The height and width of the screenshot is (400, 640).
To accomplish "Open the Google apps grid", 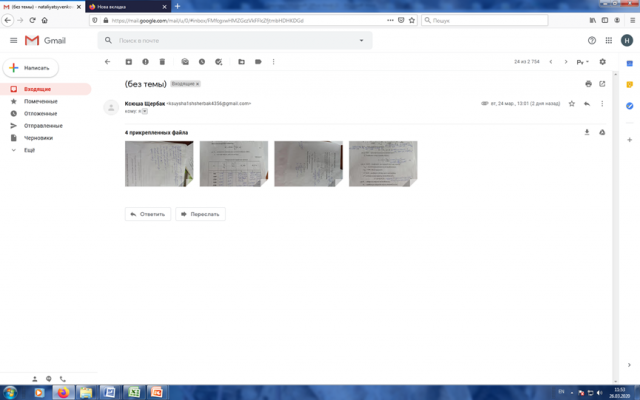I will click(x=609, y=40).
